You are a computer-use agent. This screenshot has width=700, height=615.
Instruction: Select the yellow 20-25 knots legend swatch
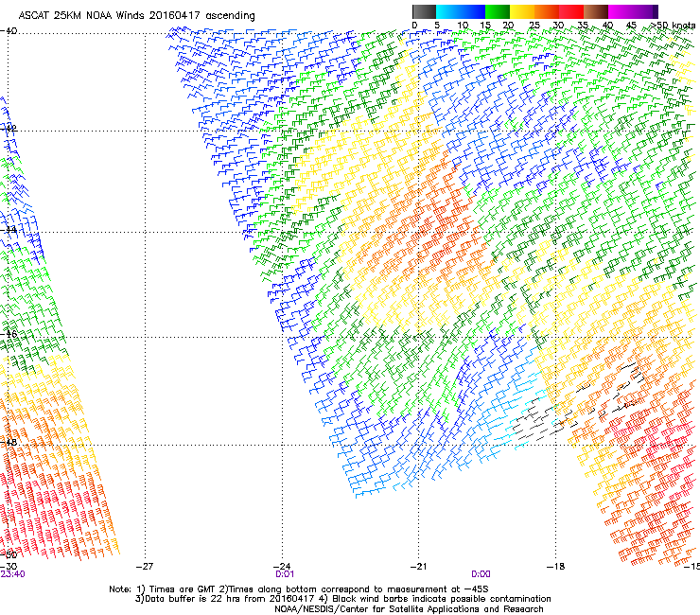tap(522, 11)
